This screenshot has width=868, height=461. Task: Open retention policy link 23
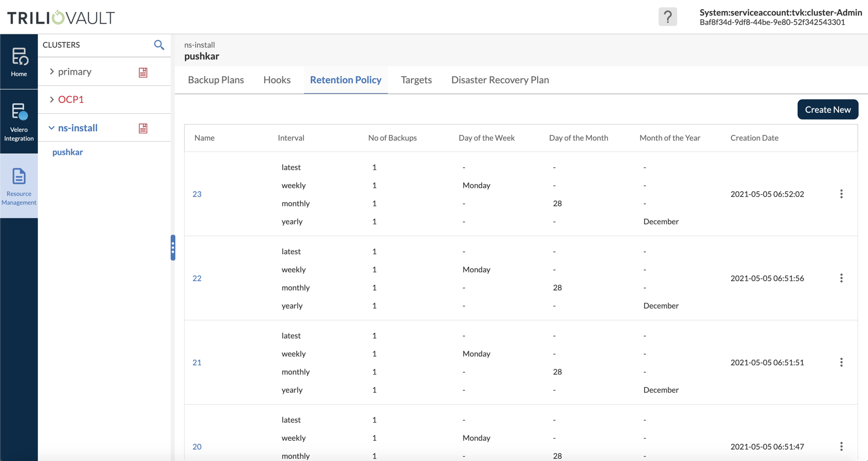tap(197, 194)
